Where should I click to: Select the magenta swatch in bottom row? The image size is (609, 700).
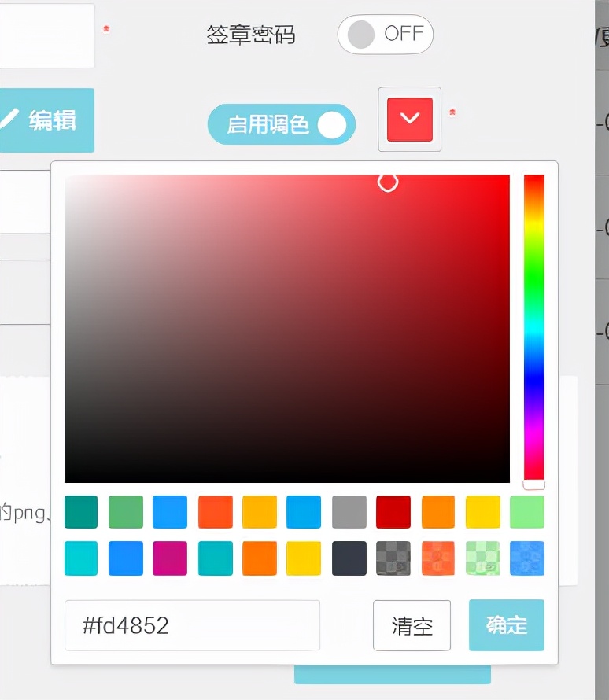coord(170,558)
